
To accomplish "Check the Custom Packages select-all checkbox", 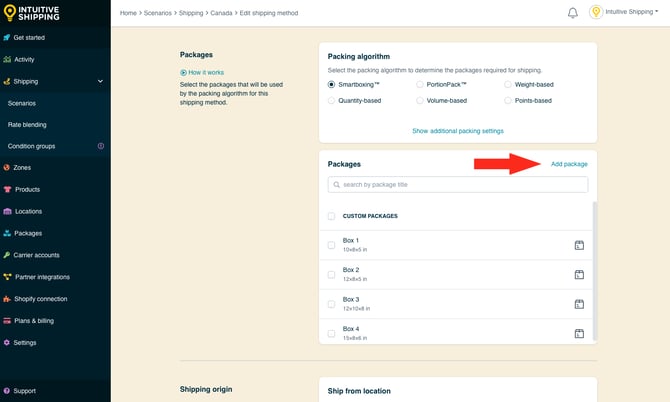I will pos(331,216).
